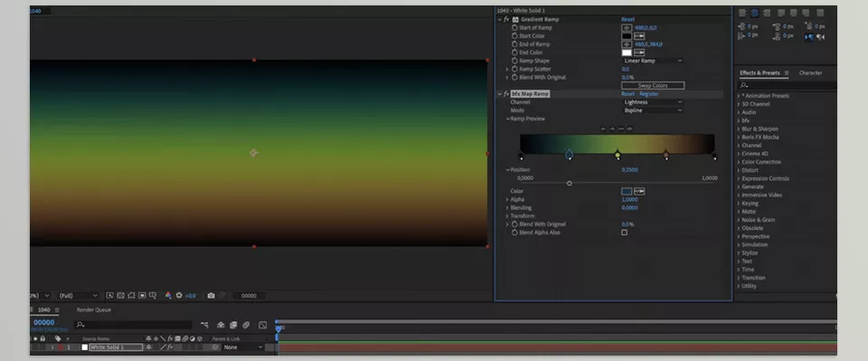Click the left-to-right text direction icon
The width and height of the screenshot is (868, 361).
809,37
